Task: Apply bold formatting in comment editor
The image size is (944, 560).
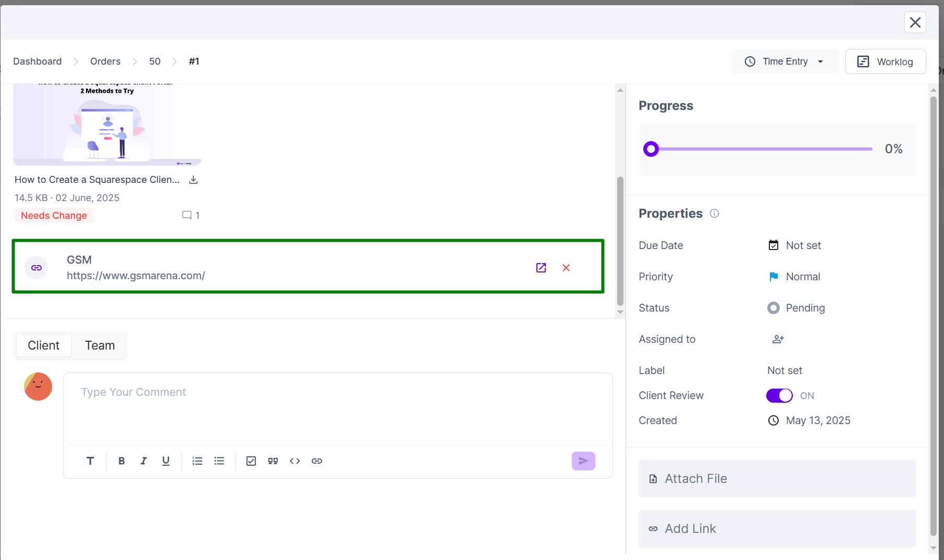Action: (x=121, y=461)
